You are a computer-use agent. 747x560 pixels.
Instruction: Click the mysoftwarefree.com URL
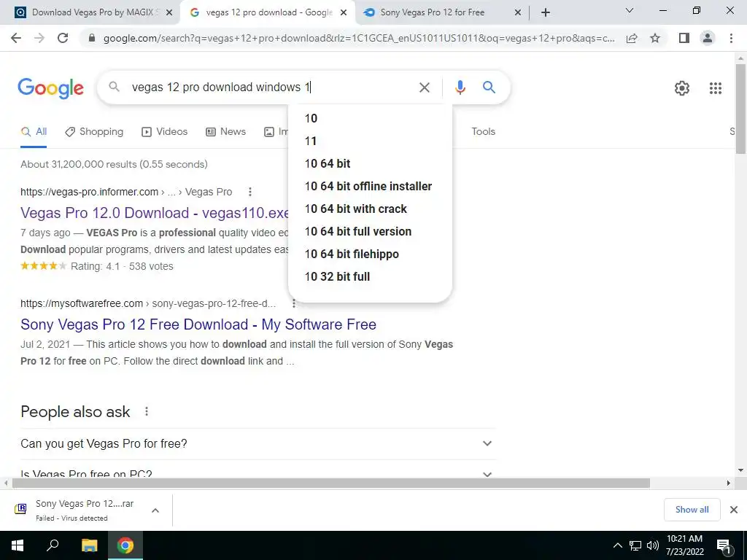click(82, 303)
